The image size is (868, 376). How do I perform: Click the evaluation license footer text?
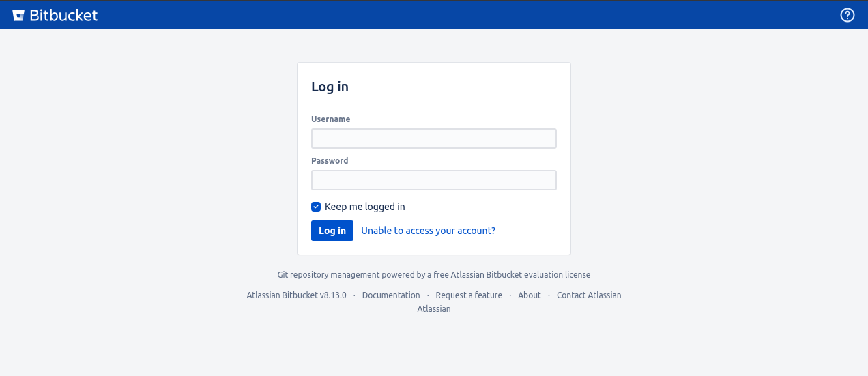tap(433, 275)
